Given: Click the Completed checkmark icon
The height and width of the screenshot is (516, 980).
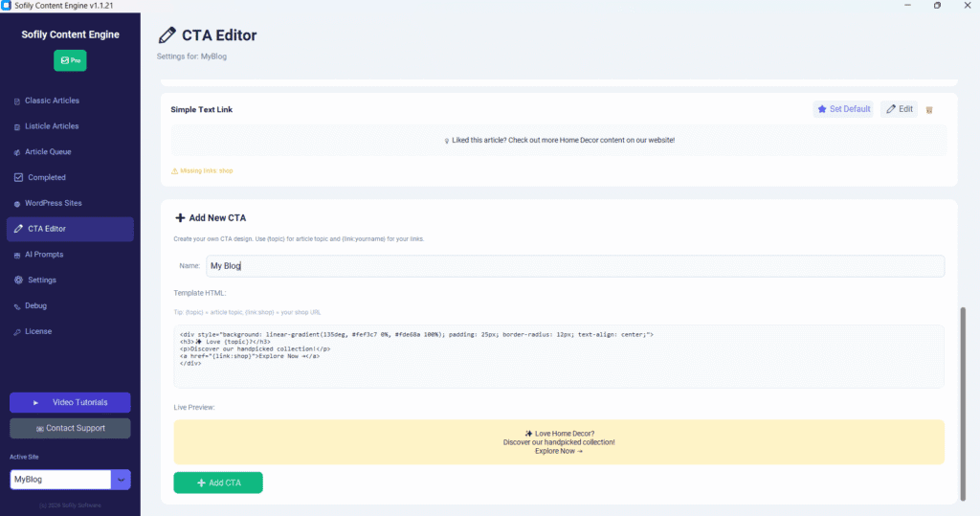Looking at the screenshot, I should (19, 178).
